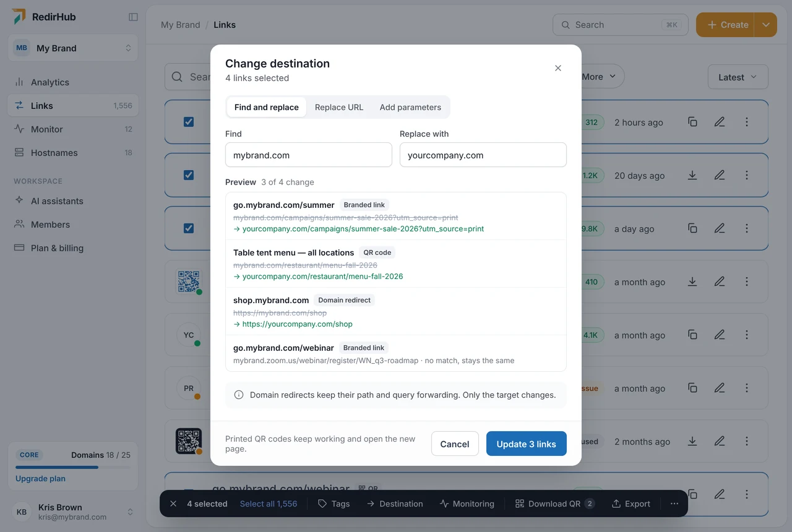Clear selection with the bar's X icon
This screenshot has height=532, width=792.
click(x=173, y=504)
